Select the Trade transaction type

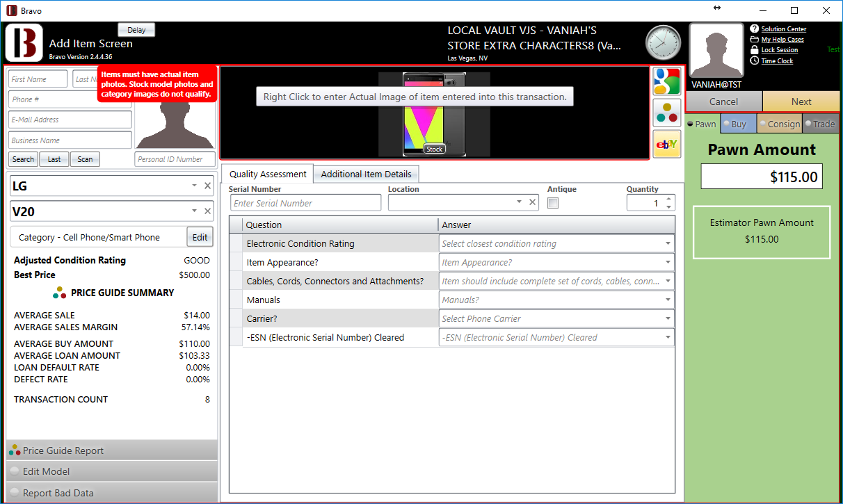pyautogui.click(x=820, y=124)
